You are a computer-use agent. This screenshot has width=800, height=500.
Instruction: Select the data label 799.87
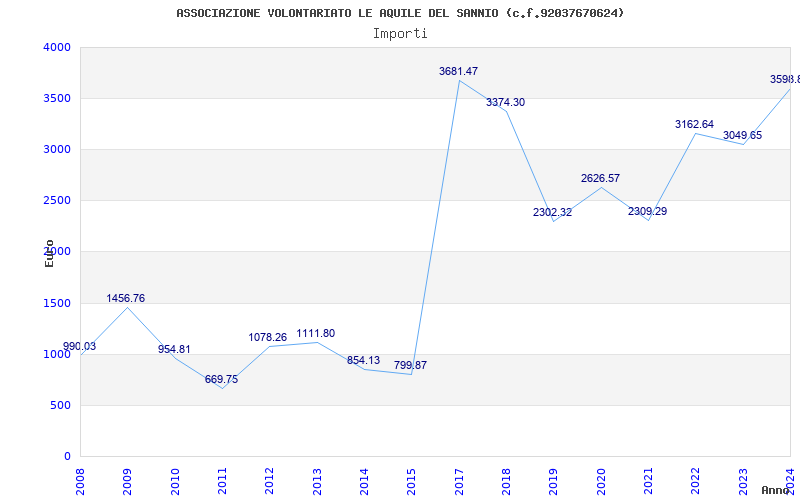tap(410, 365)
